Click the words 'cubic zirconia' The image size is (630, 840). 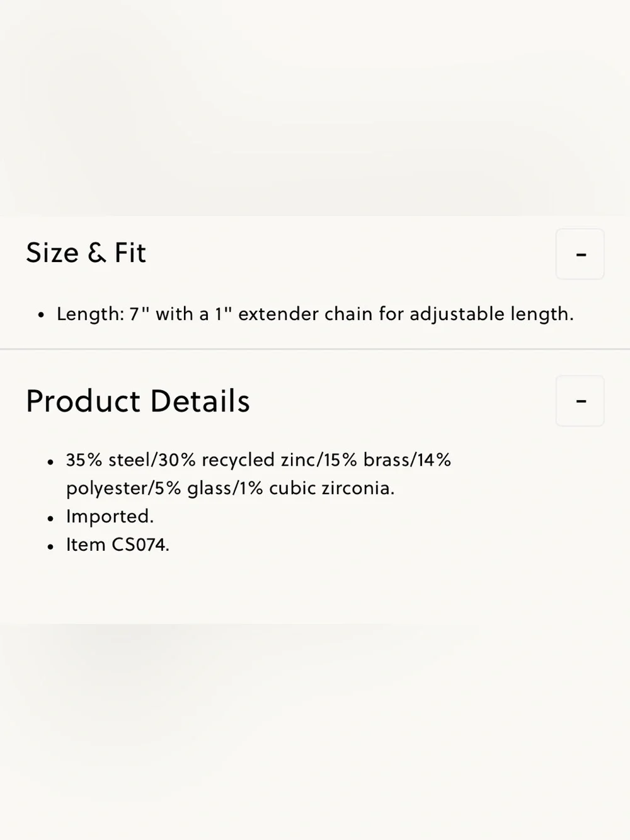click(x=331, y=488)
